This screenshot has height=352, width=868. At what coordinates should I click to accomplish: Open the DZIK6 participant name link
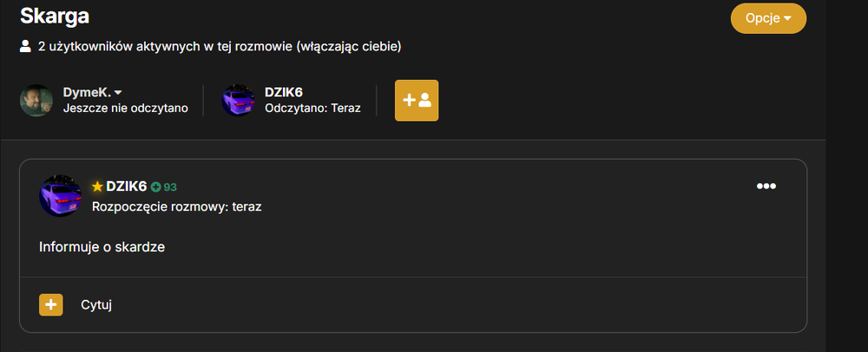(x=284, y=93)
